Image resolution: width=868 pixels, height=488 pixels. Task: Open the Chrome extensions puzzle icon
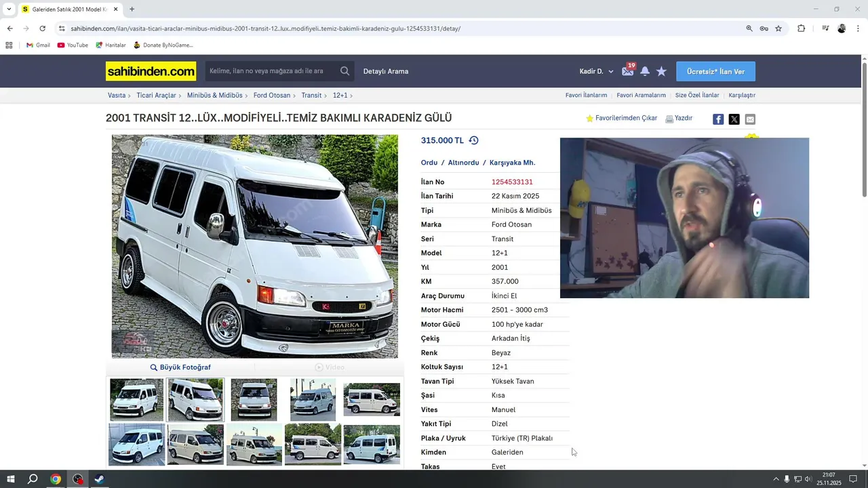click(801, 28)
